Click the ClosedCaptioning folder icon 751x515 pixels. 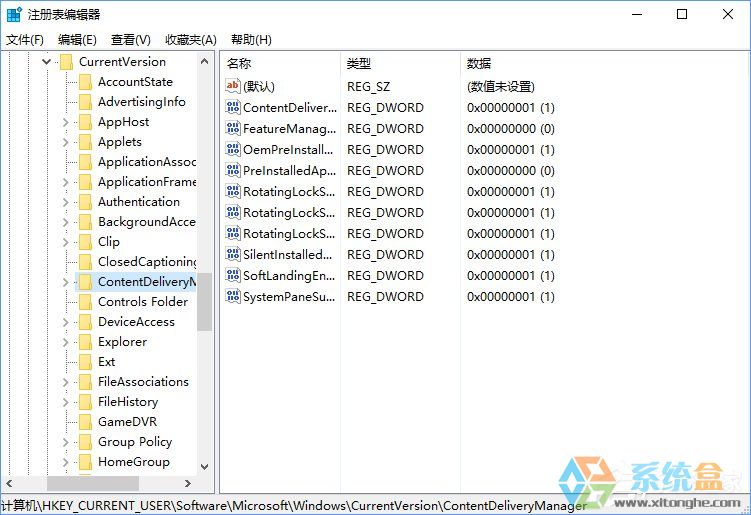[x=85, y=262]
